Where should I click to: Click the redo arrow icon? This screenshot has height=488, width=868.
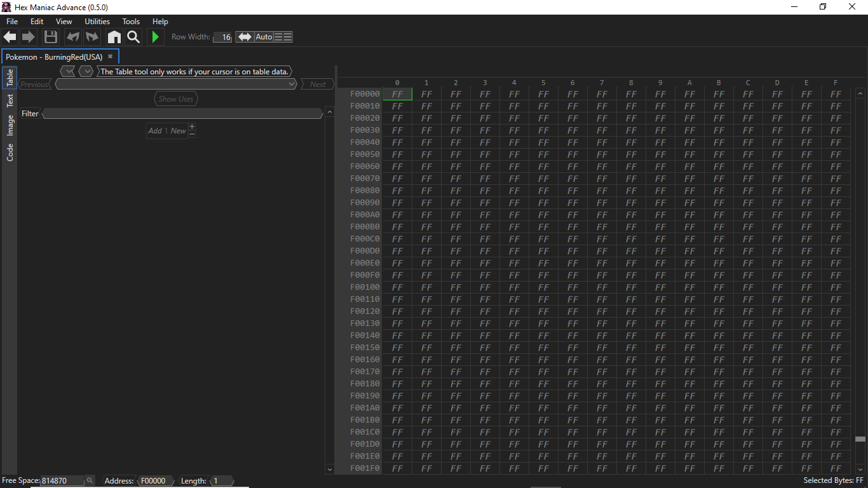92,37
